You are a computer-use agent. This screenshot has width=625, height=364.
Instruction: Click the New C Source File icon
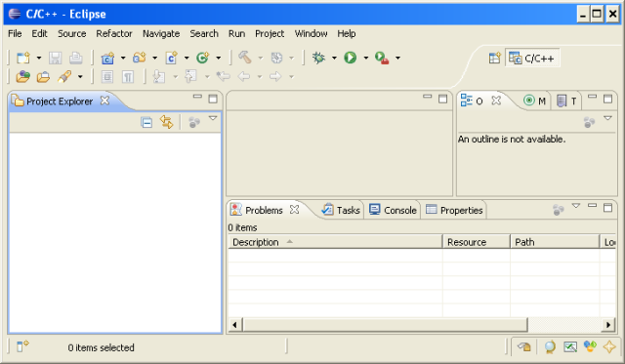[x=172, y=58]
